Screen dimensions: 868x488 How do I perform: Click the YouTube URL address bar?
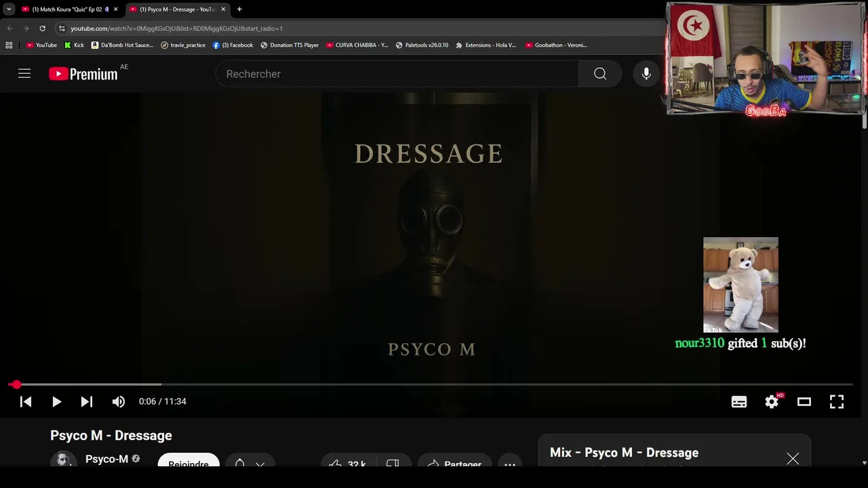click(176, 28)
